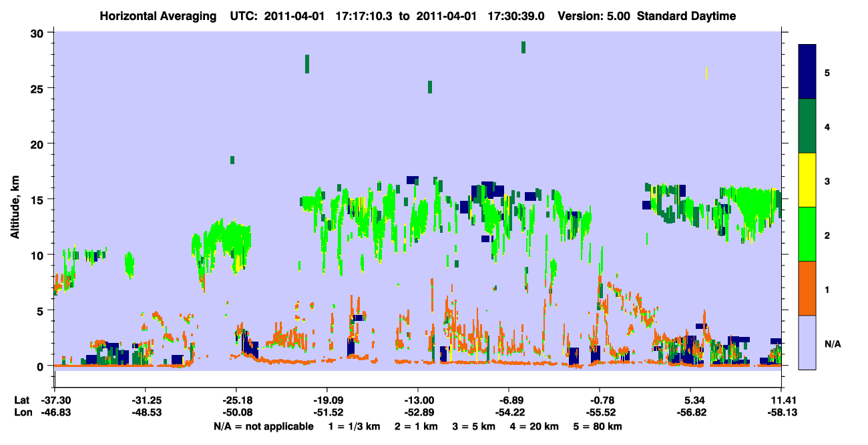The image size is (868, 445).
Task: Click the latitude value '5.34'
Action: 691,400
